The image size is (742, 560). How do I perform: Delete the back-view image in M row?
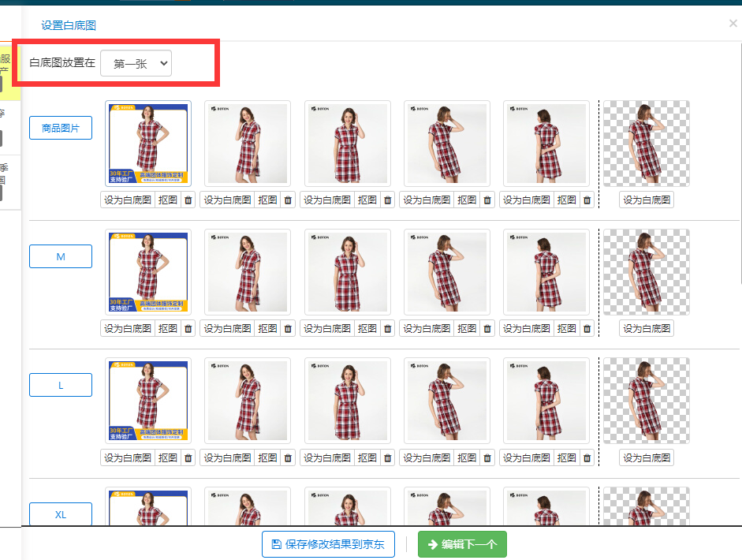point(587,329)
